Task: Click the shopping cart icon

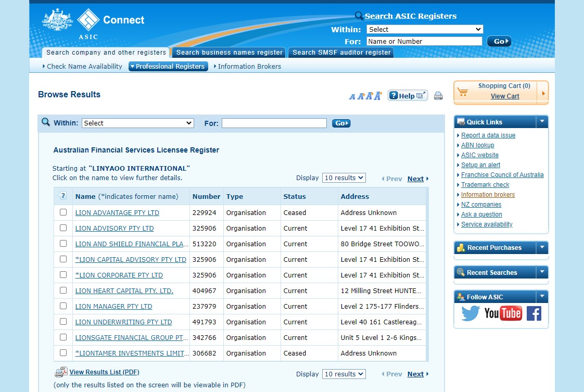Action: 463,92
